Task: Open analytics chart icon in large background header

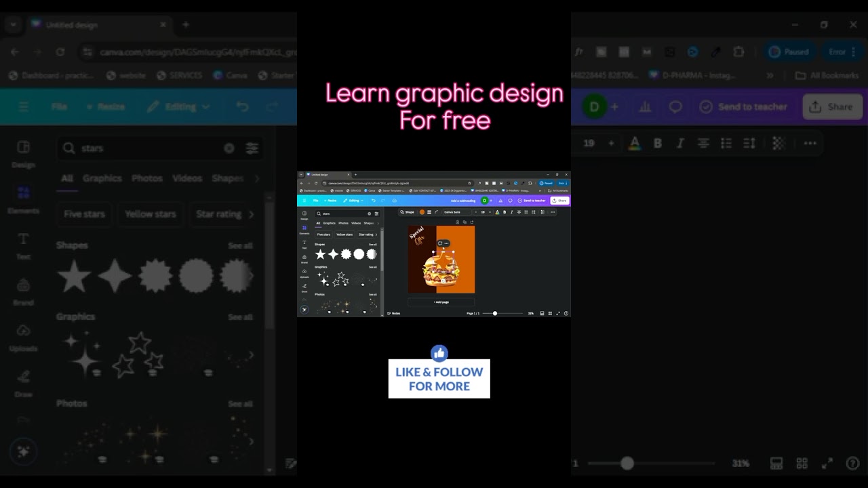Action: 645,106
